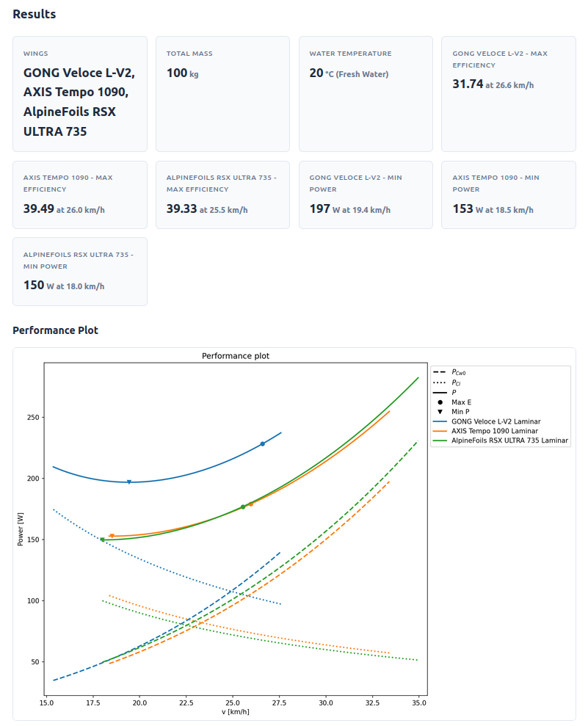Select the AXIS Tempo 1090 Max Efficiency card
588x726 pixels.
click(80, 195)
